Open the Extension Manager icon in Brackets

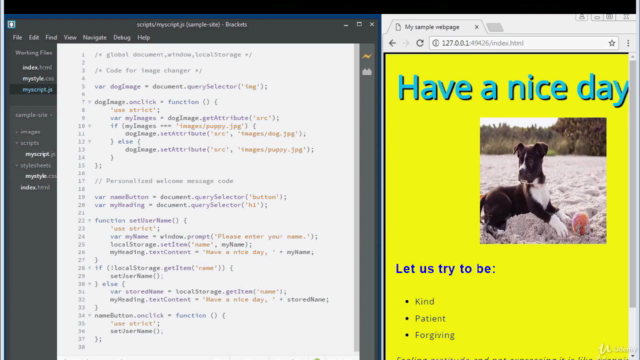pos(367,72)
